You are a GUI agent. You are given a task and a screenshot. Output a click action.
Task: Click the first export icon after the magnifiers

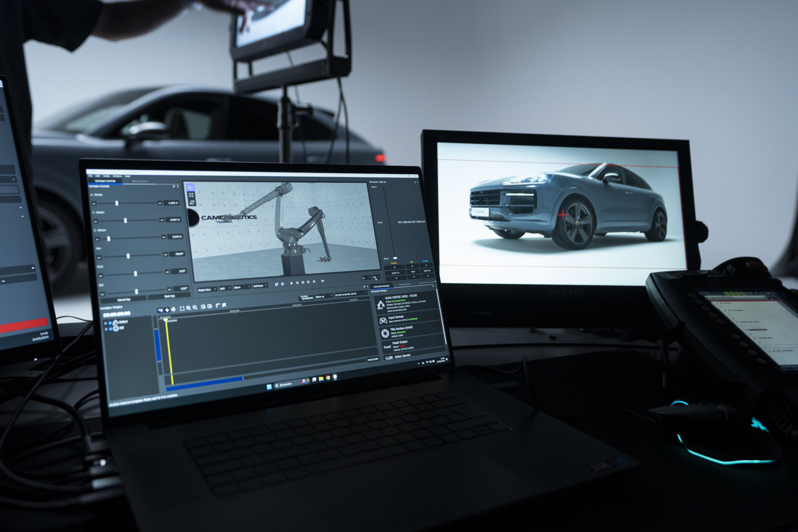[x=203, y=307]
